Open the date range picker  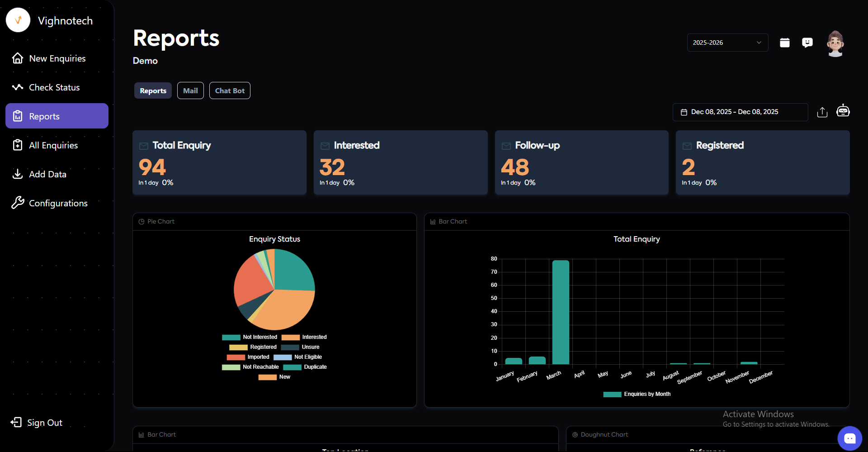click(x=740, y=112)
